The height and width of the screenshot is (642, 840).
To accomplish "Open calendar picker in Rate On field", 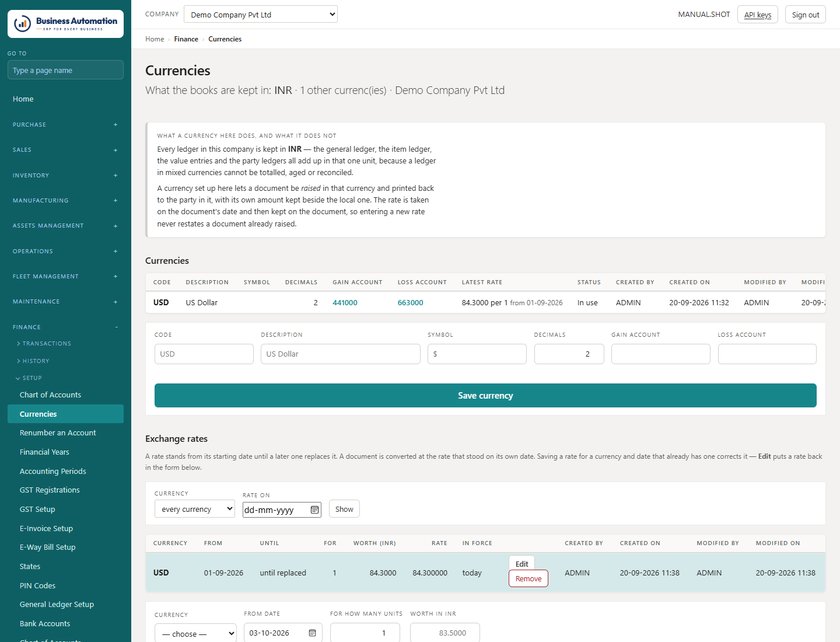I will tap(315, 510).
